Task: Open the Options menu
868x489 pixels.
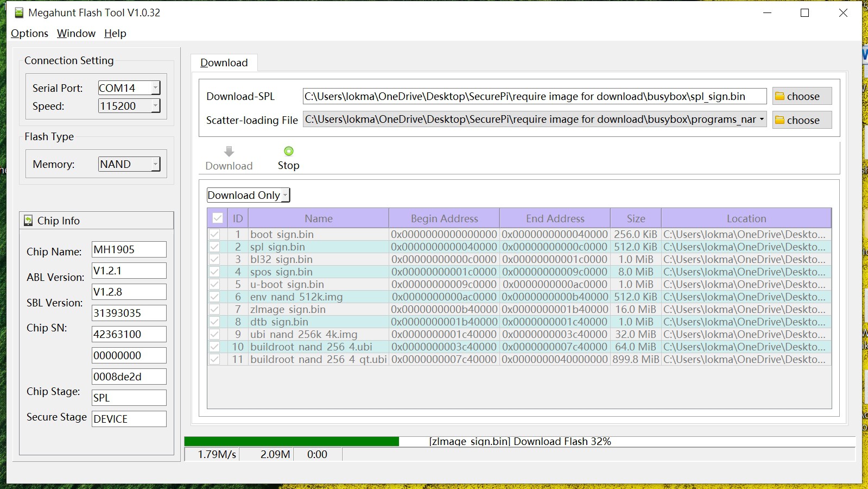Action: 29,33
